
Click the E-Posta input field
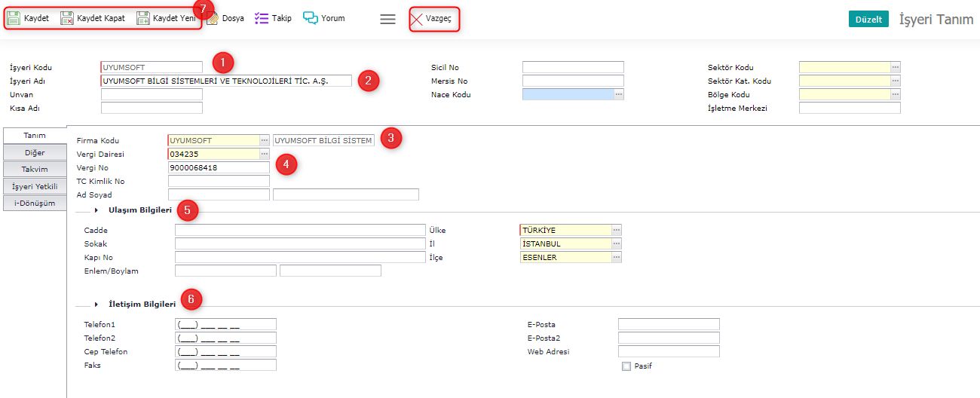coord(669,324)
